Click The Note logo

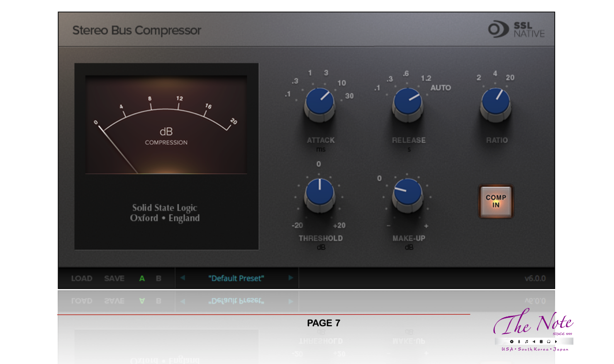(x=534, y=330)
